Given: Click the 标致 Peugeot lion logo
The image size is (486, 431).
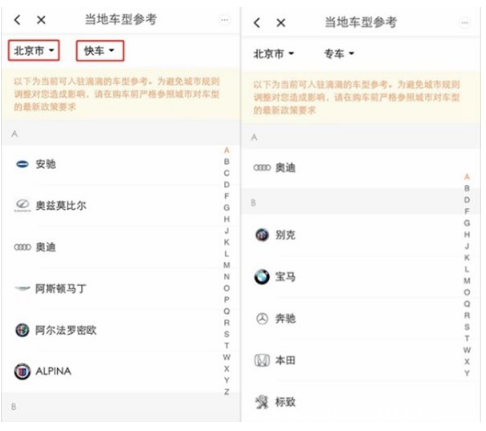Looking at the screenshot, I should coord(262,402).
